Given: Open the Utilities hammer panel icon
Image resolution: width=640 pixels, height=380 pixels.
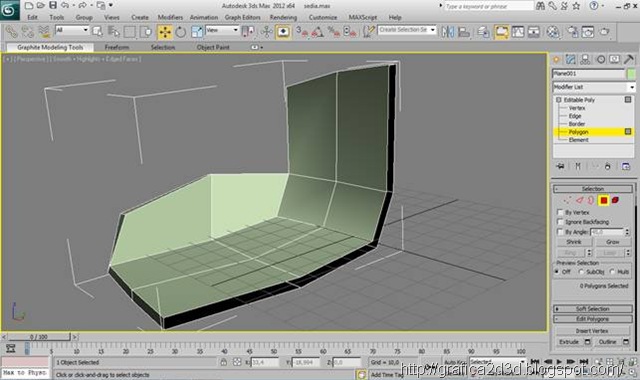Looking at the screenshot, I should [x=629, y=60].
